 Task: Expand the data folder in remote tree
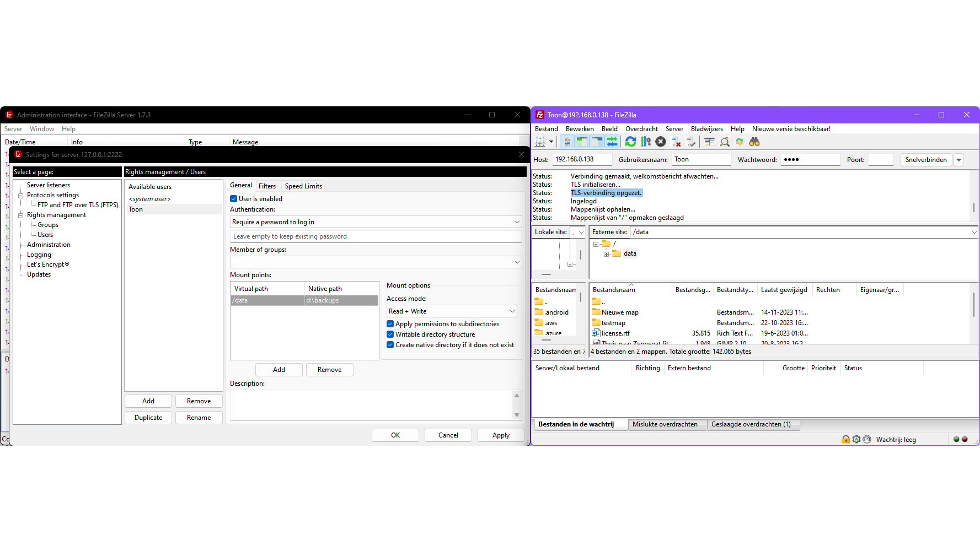coord(607,254)
